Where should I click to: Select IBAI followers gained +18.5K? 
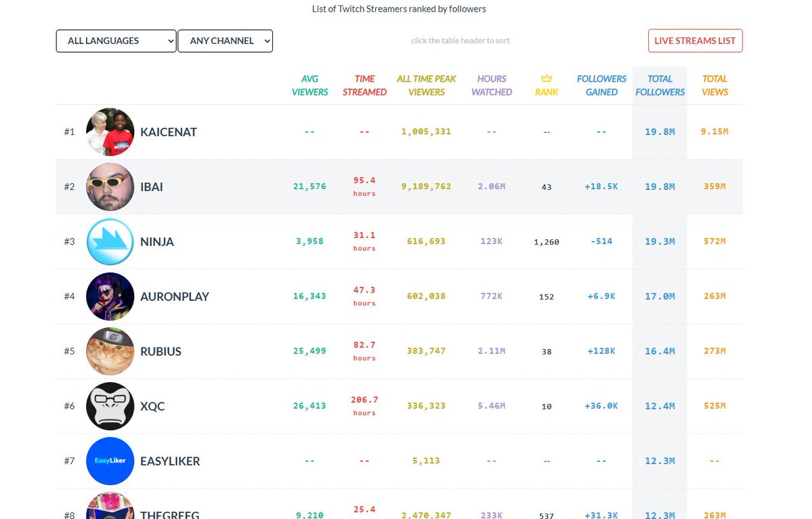(601, 186)
